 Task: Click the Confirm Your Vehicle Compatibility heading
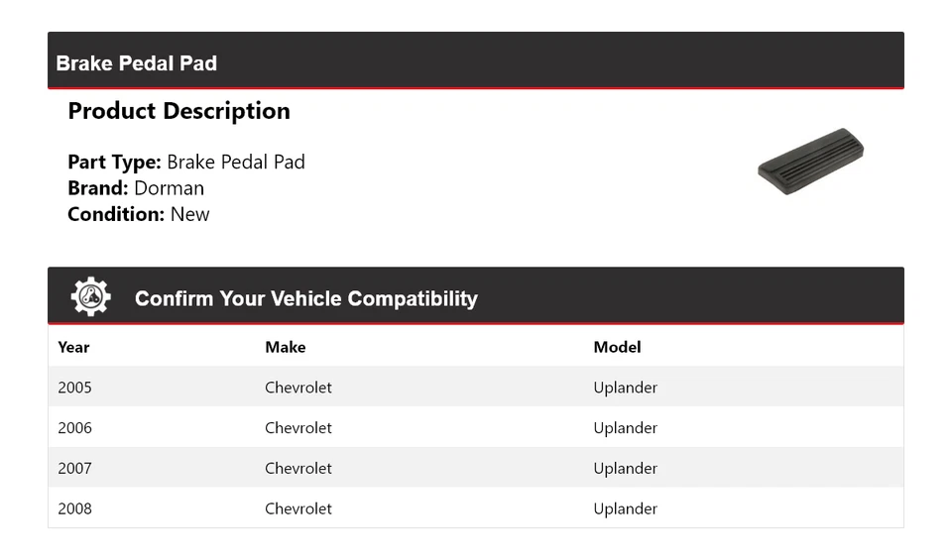(306, 298)
